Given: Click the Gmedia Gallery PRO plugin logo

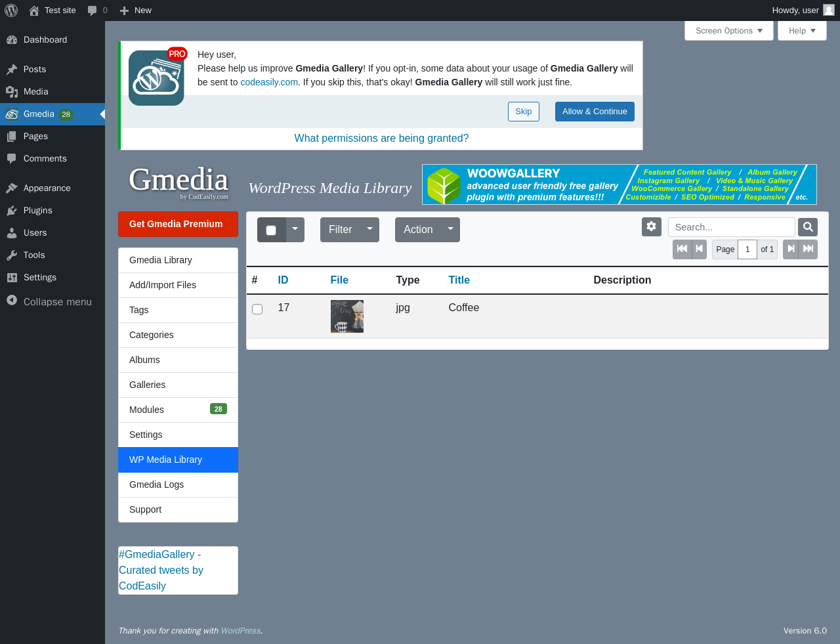Looking at the screenshot, I should click(x=157, y=77).
